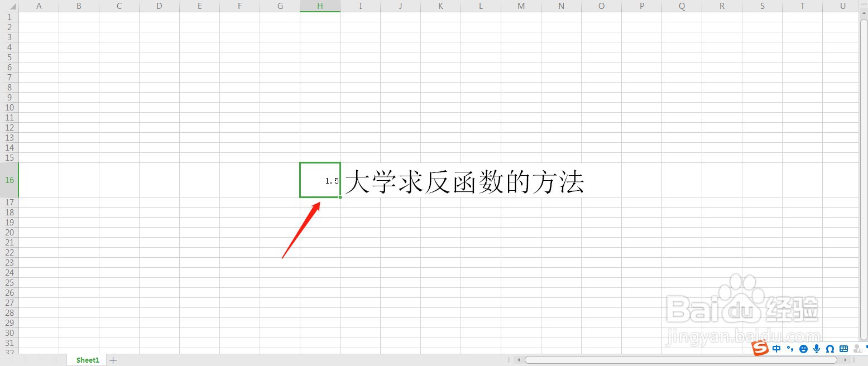
Task: Select the row 16 header
Action: coord(9,180)
